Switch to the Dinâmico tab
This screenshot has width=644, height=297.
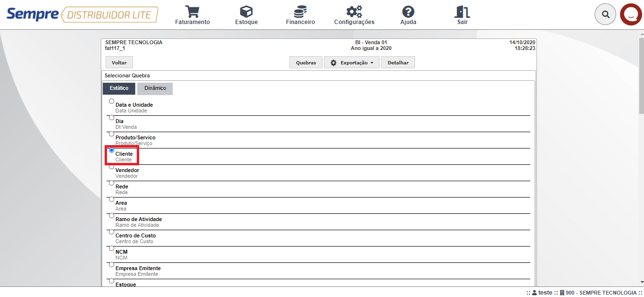(155, 88)
